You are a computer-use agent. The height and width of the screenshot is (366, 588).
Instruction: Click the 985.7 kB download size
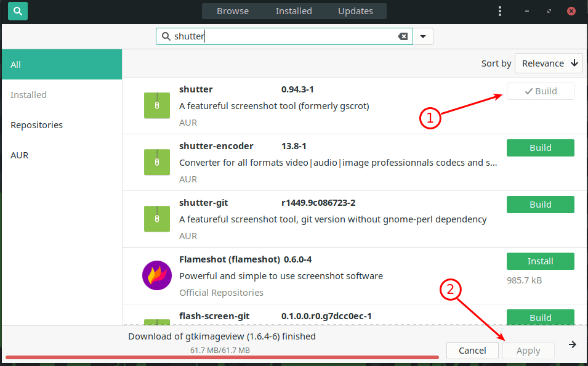[x=524, y=280]
